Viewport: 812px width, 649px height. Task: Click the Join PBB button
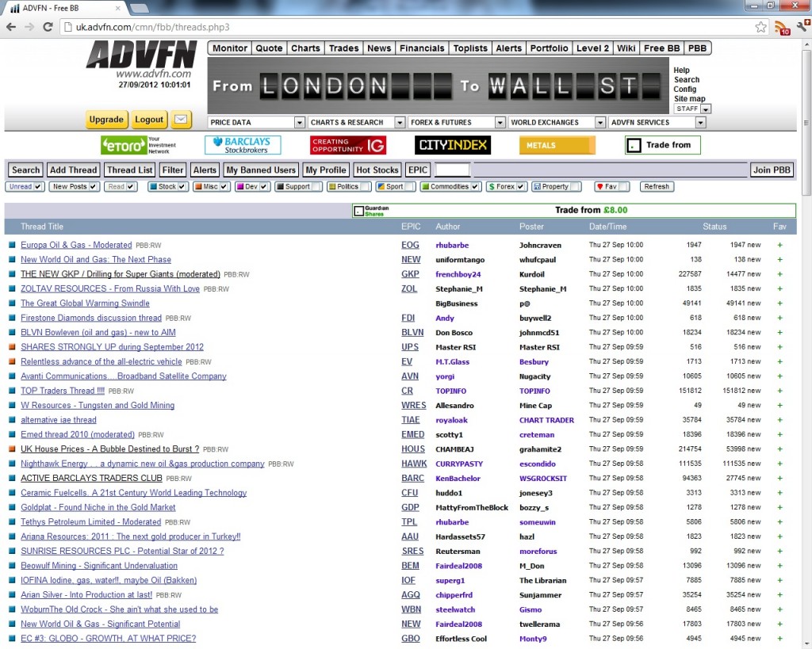coord(772,170)
